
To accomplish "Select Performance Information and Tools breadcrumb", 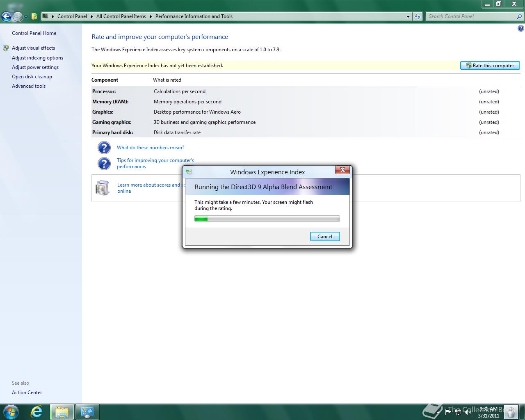I will coord(194,16).
